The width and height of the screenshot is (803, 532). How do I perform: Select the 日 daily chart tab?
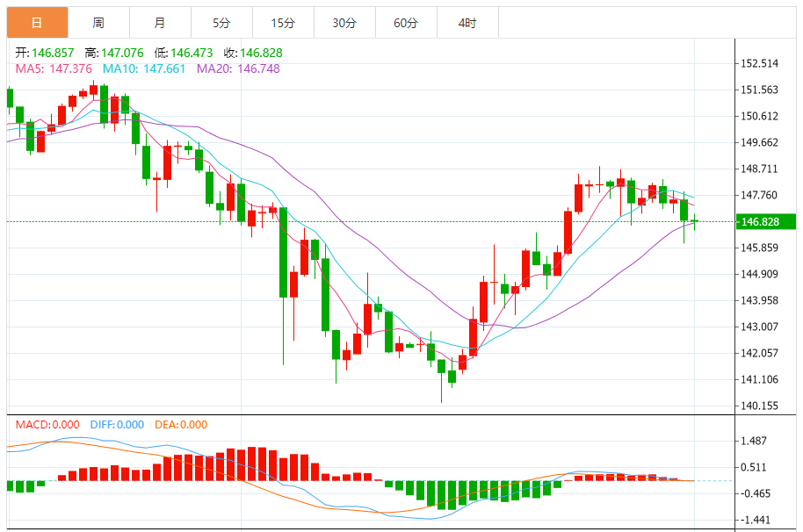point(38,23)
